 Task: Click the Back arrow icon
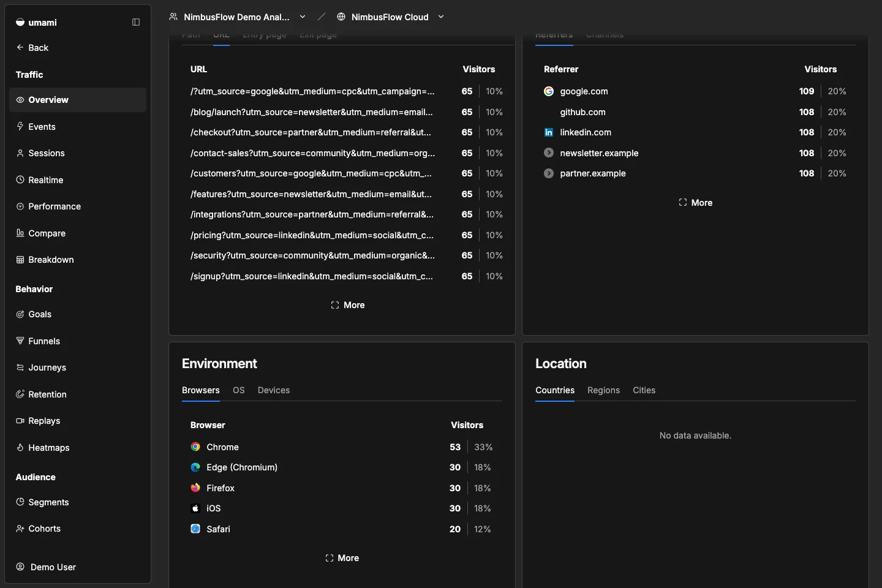(20, 47)
